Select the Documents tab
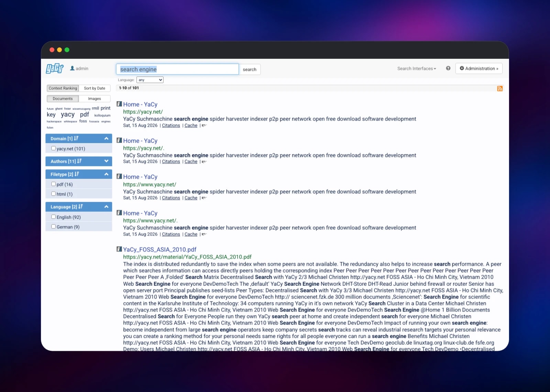The height and width of the screenshot is (392, 550). [63, 99]
